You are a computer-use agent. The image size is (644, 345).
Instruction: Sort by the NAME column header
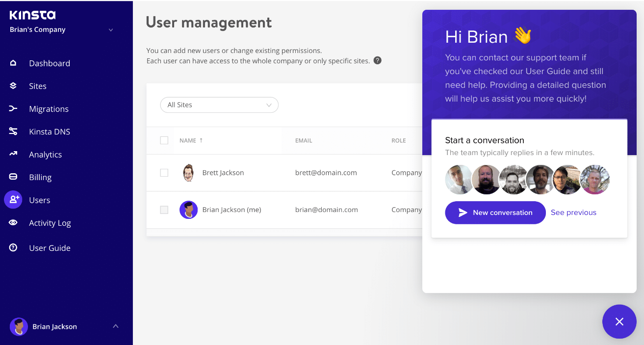pos(190,140)
